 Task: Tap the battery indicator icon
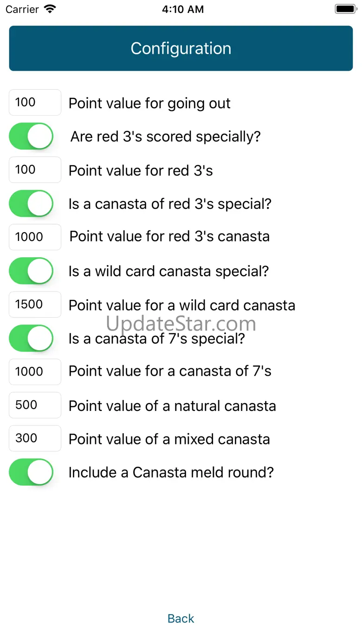(x=344, y=9)
